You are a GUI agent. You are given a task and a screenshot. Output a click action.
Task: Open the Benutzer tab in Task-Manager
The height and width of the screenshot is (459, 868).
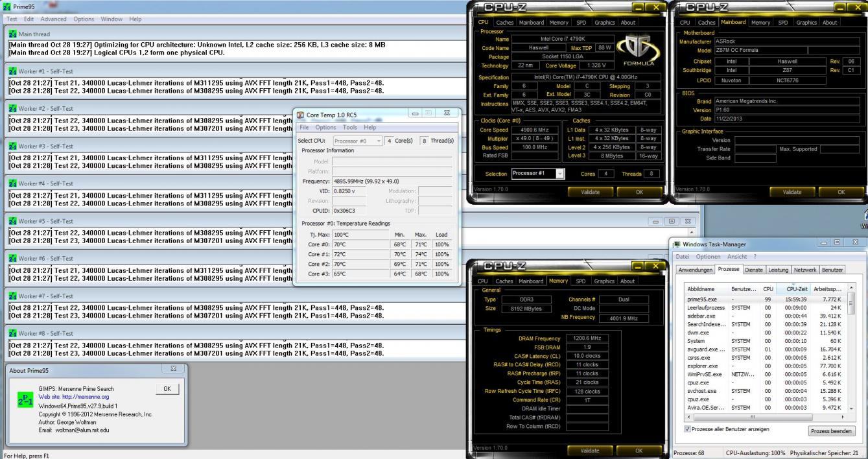tap(832, 270)
